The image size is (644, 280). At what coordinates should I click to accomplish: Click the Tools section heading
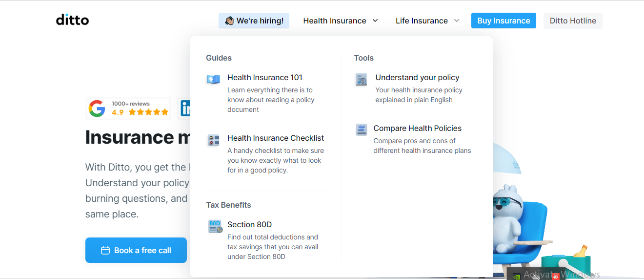click(363, 58)
